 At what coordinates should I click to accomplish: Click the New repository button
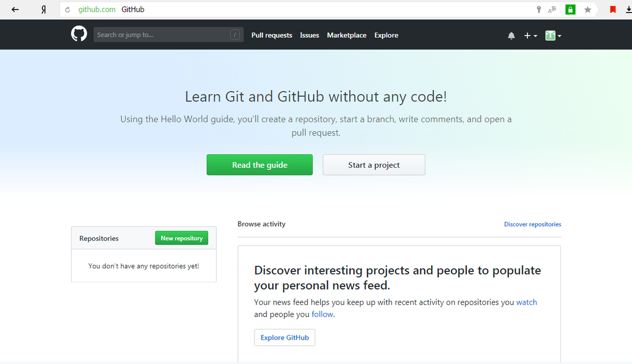182,238
